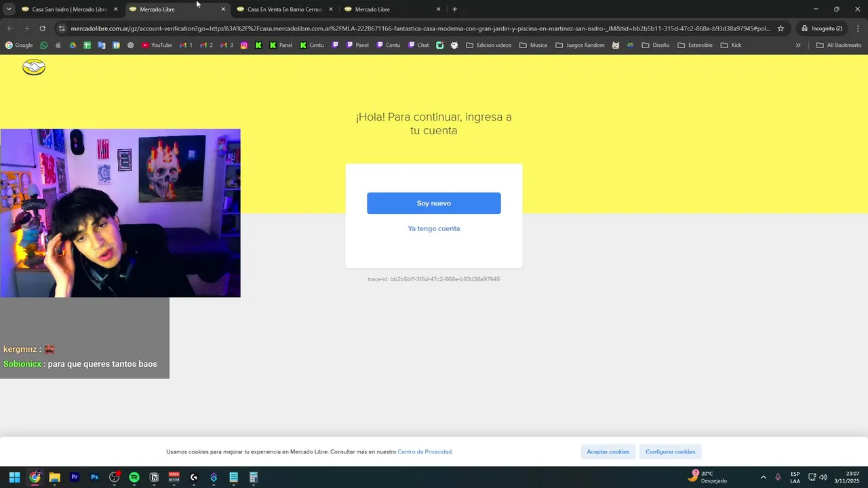Open the Centro de Privacidad link

tap(425, 452)
